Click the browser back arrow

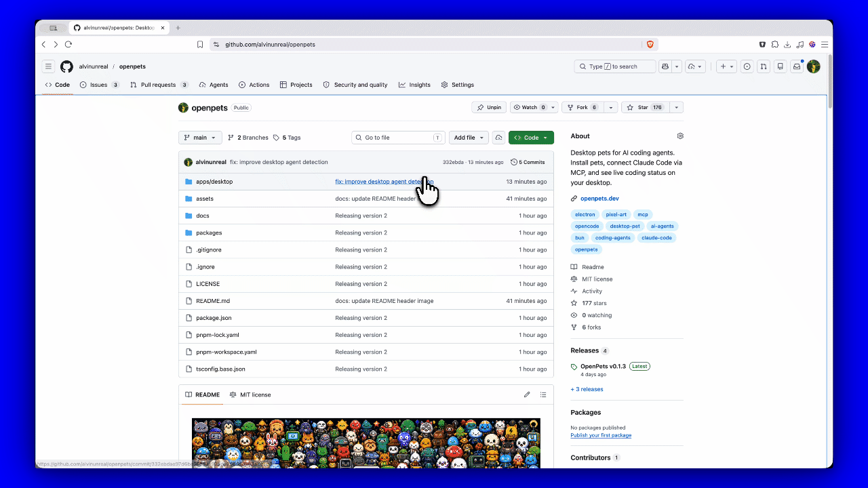coord(44,45)
